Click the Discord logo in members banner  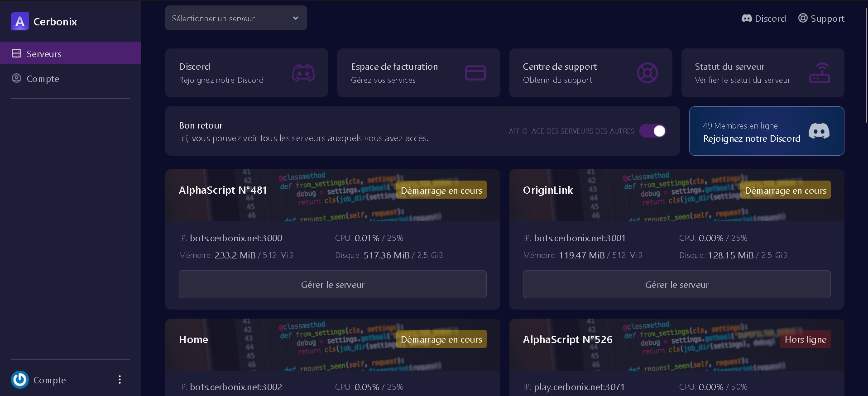tap(819, 131)
